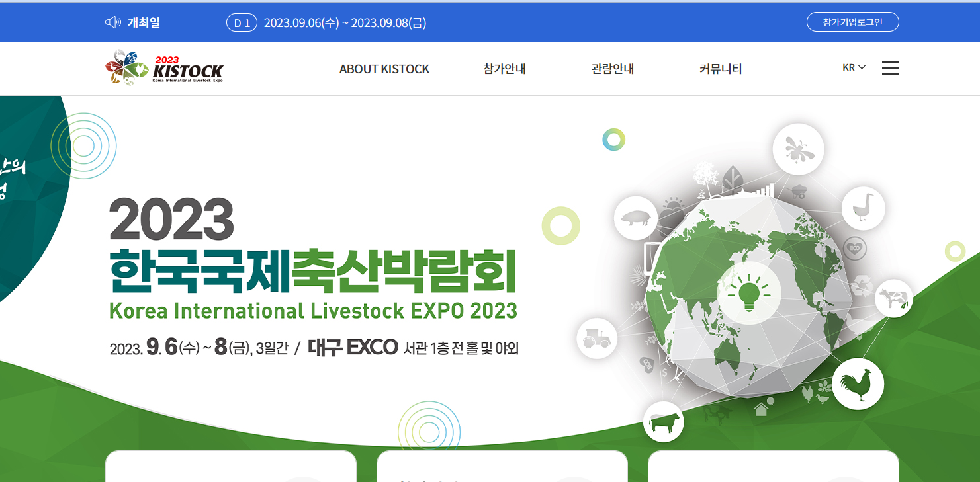Open the 커뮤니티 menu
Screen dimensions: 980x482
[x=721, y=69]
